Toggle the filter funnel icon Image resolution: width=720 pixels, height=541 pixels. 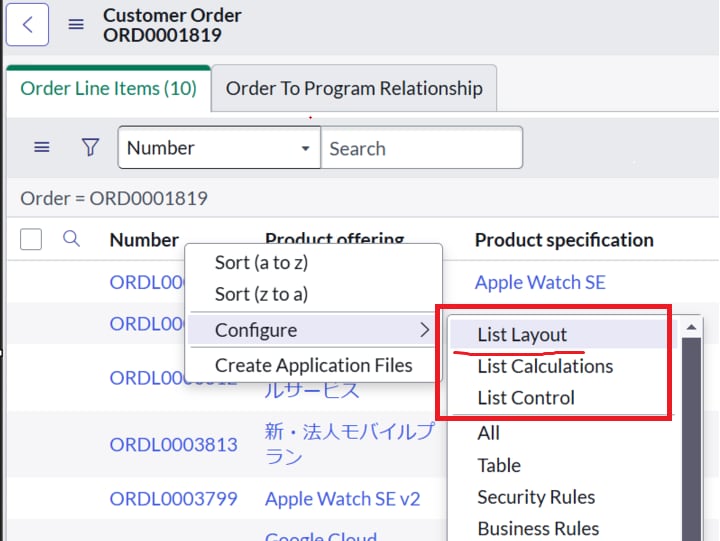click(90, 147)
